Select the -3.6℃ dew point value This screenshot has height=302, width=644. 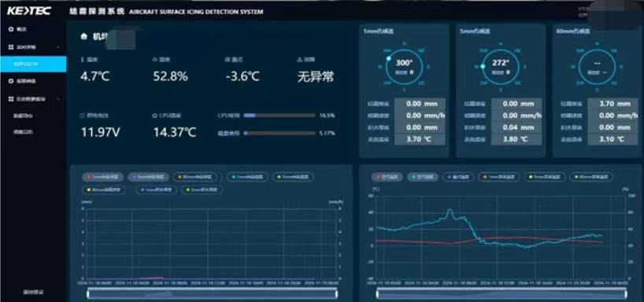coord(242,76)
